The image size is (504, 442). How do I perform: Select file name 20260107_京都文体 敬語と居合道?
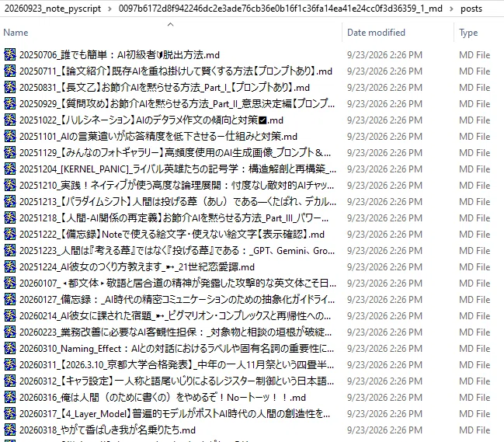(177, 284)
